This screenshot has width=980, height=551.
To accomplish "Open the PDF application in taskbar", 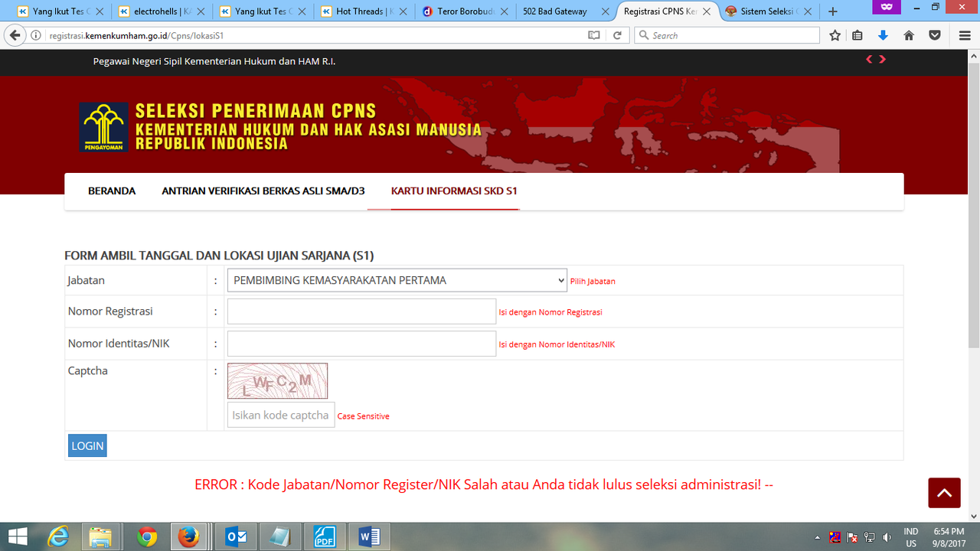I will pos(325,536).
